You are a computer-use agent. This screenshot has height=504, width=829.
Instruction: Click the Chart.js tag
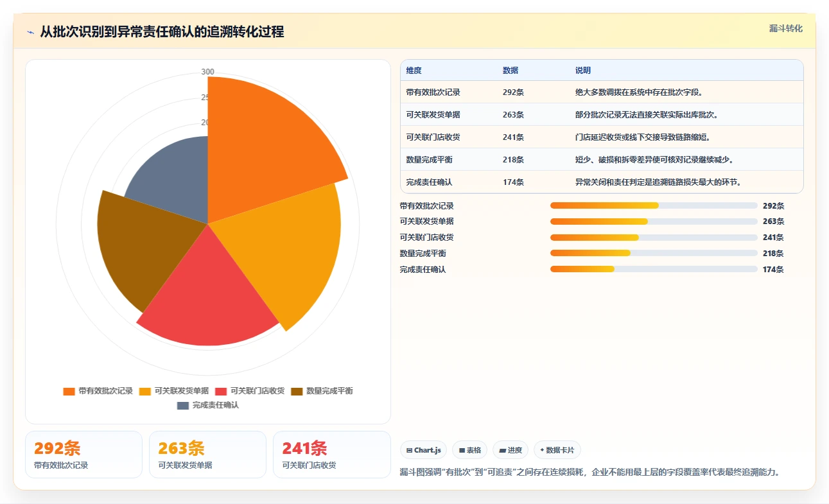(424, 450)
